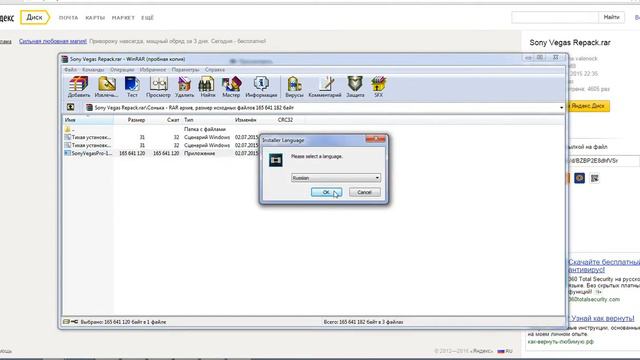Click 'Sony Vegas Repack.rar' title on Yandex page
Viewport: 640px width, 360px height.
[570, 42]
